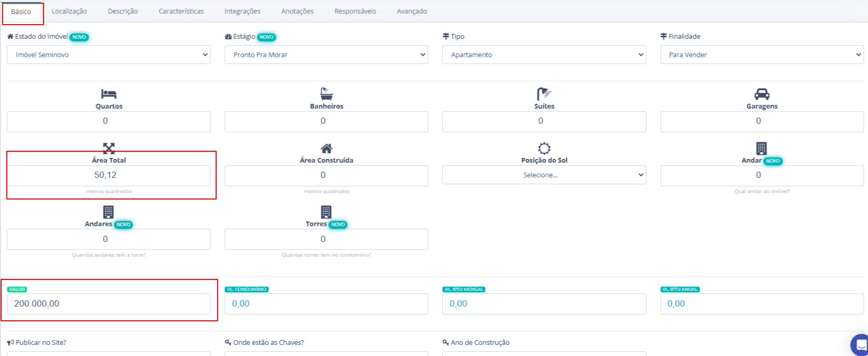The image size is (868, 356).
Task: Click the Valor field showing 200.000,00
Action: pyautogui.click(x=109, y=303)
